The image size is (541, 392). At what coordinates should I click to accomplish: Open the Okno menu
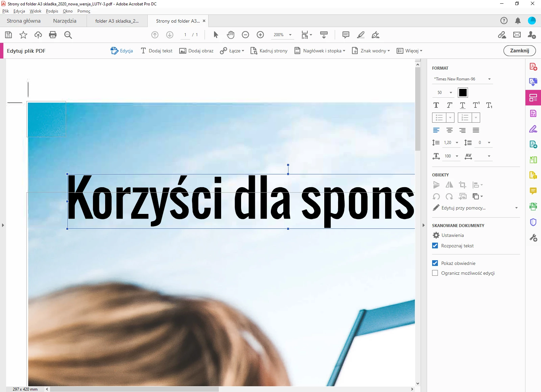[x=68, y=11]
